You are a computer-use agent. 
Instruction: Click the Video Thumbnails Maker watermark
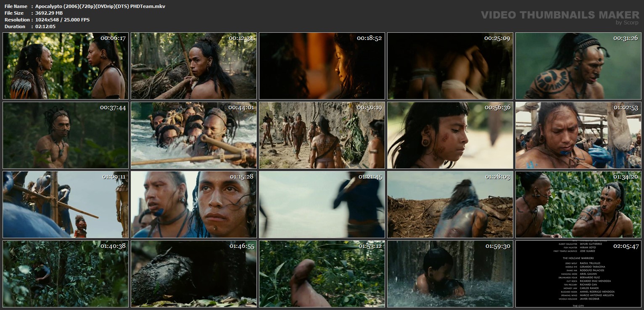pos(560,15)
